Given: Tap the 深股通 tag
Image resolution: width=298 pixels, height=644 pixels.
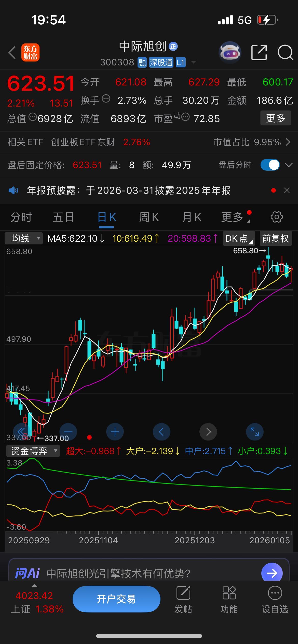Looking at the screenshot, I should pos(161,62).
